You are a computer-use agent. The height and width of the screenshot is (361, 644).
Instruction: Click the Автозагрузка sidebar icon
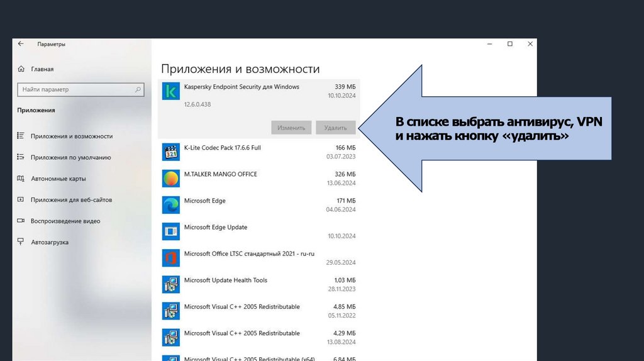tap(21, 242)
